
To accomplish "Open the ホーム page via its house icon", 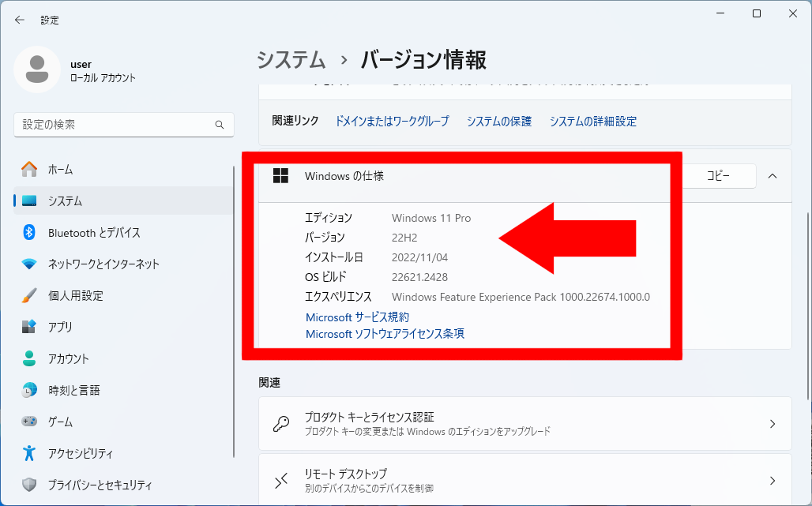I will pyautogui.click(x=29, y=169).
